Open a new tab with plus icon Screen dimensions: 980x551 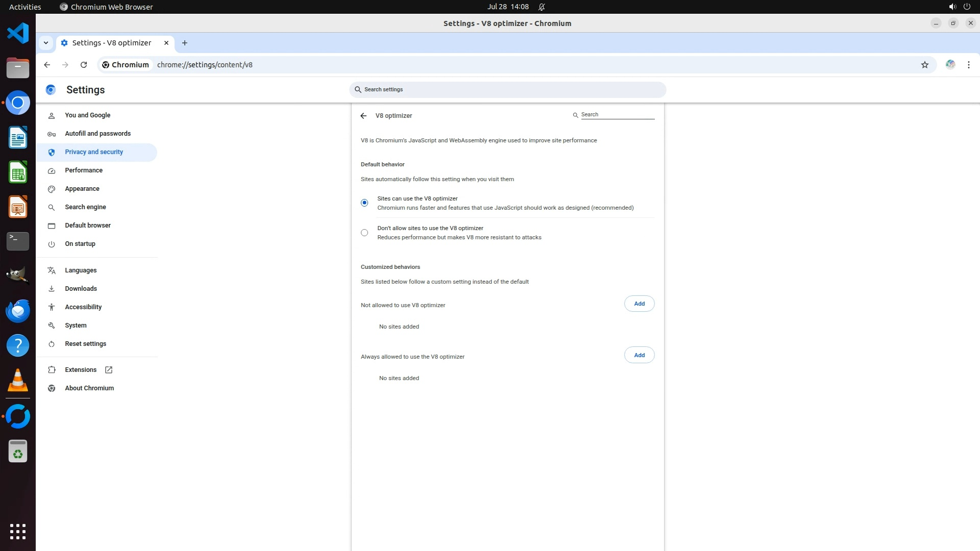point(185,43)
